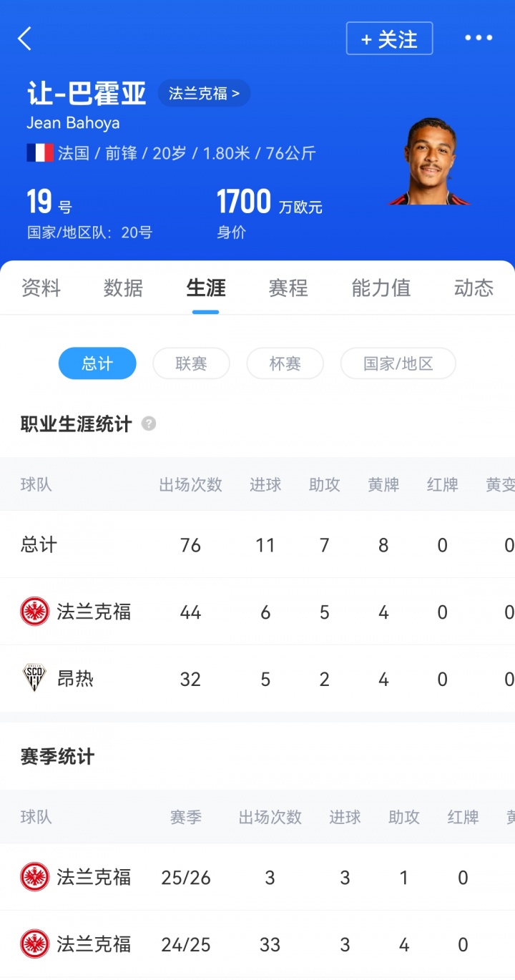Tap the Frankfurt crest for season 24/25

[x=35, y=944]
